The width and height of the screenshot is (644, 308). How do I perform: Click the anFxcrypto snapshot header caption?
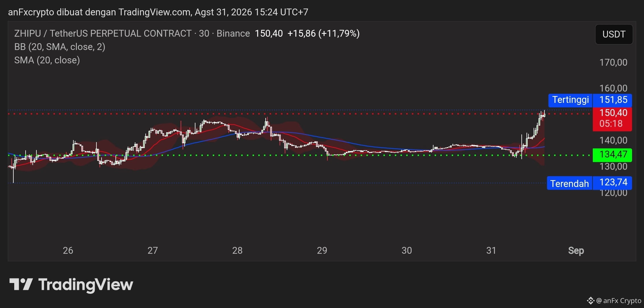point(158,12)
